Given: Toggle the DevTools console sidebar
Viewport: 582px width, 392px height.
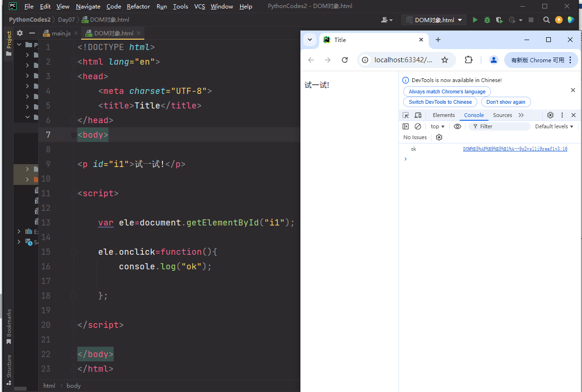Looking at the screenshot, I should pyautogui.click(x=406, y=126).
